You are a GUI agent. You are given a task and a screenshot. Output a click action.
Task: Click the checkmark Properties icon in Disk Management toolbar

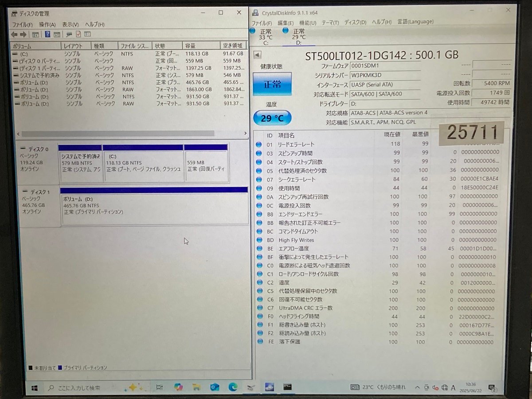(78, 34)
